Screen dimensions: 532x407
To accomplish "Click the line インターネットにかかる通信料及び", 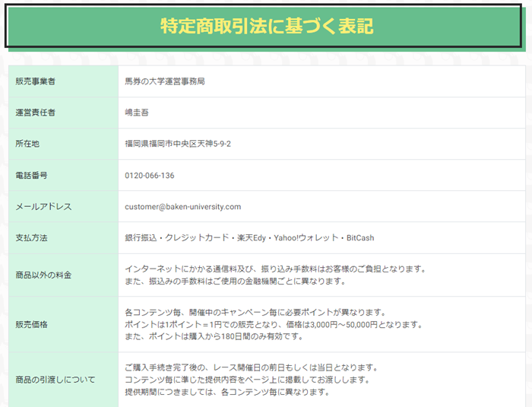I will (275, 269).
